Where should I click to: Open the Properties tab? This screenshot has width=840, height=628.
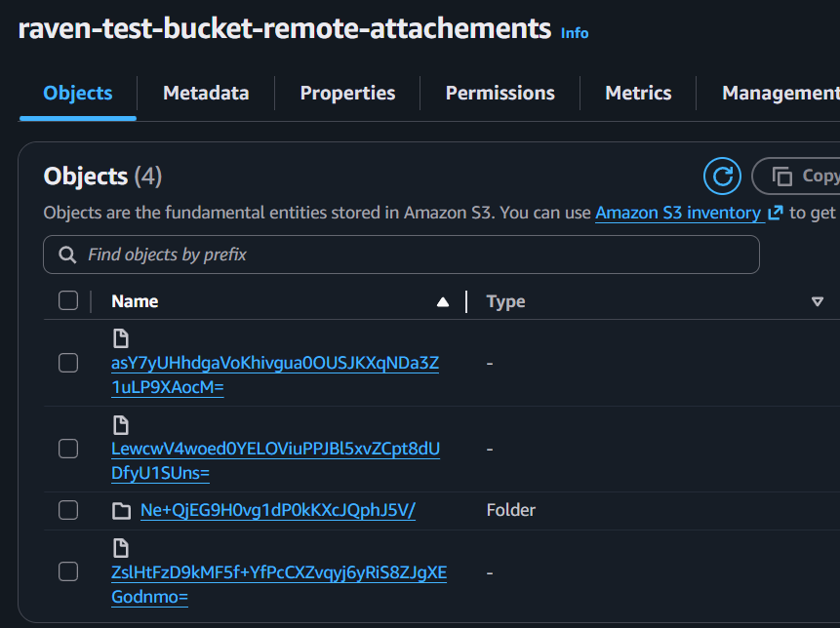pyautogui.click(x=347, y=93)
